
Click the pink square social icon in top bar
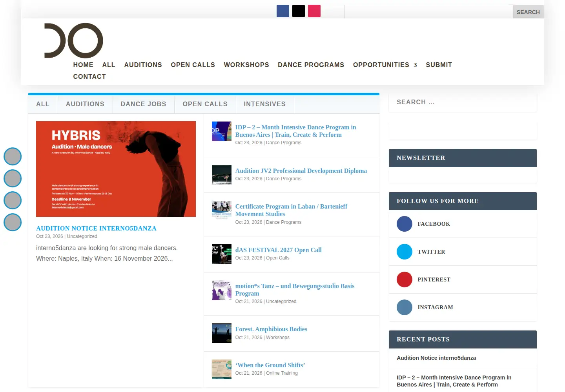(314, 11)
